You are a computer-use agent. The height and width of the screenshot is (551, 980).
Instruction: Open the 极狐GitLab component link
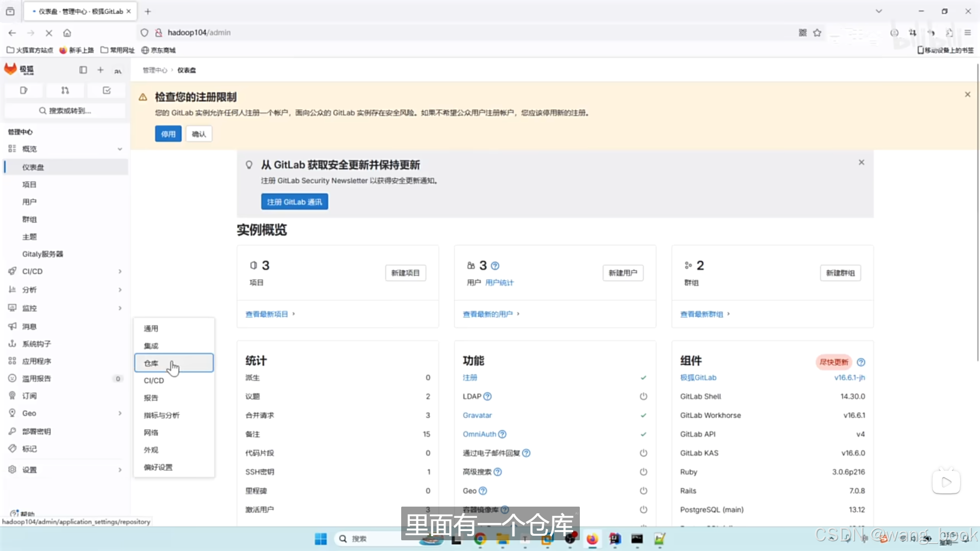[x=698, y=378]
